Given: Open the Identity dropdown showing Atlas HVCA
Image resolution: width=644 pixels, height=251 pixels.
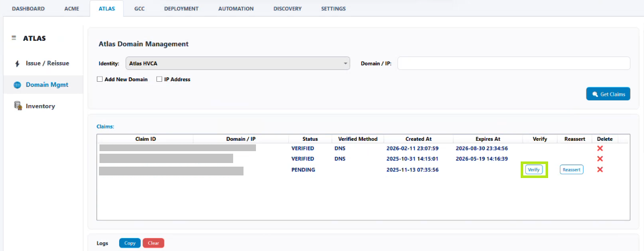Looking at the screenshot, I should [238, 64].
